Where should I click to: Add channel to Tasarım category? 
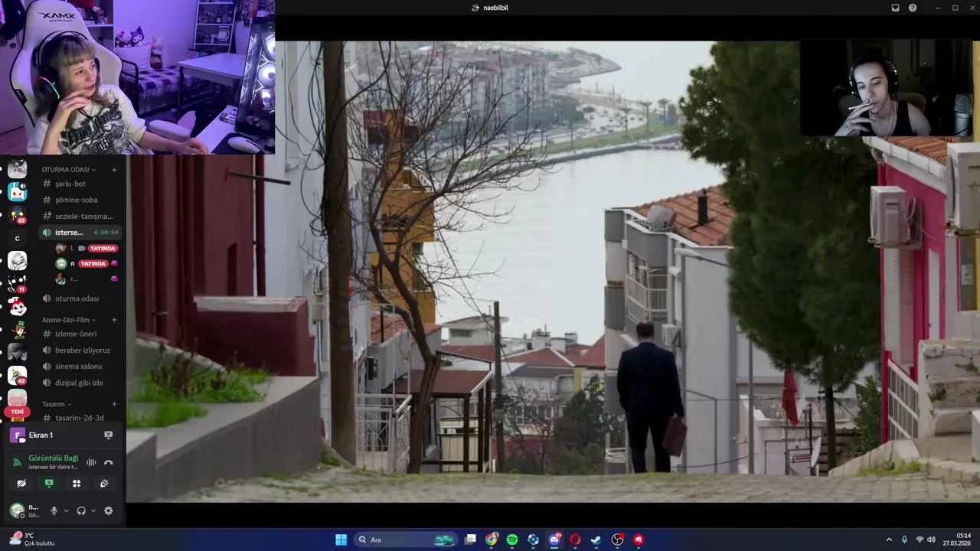[x=114, y=404]
